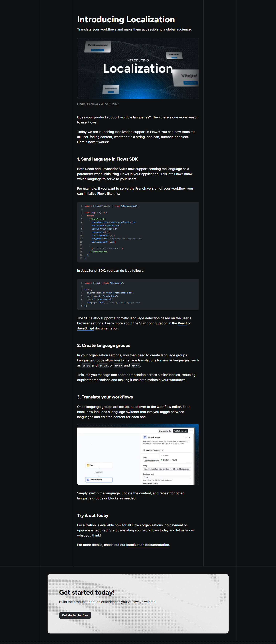Open the React documentation link
This screenshot has height=644, width=276.
pyautogui.click(x=182, y=323)
